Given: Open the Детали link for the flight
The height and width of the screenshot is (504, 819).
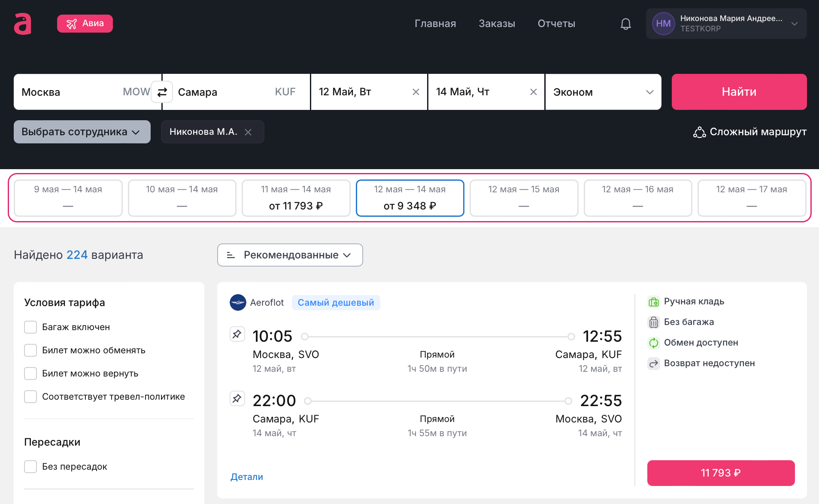Looking at the screenshot, I should [247, 477].
